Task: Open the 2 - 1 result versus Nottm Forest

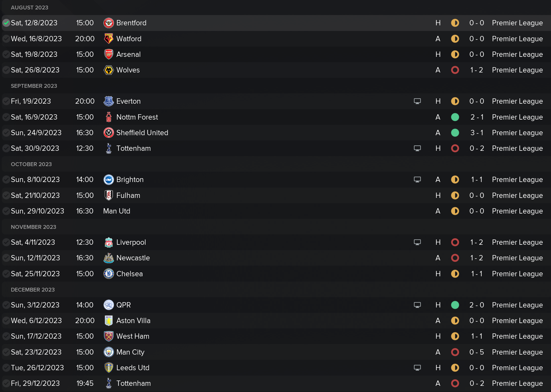Action: point(476,117)
